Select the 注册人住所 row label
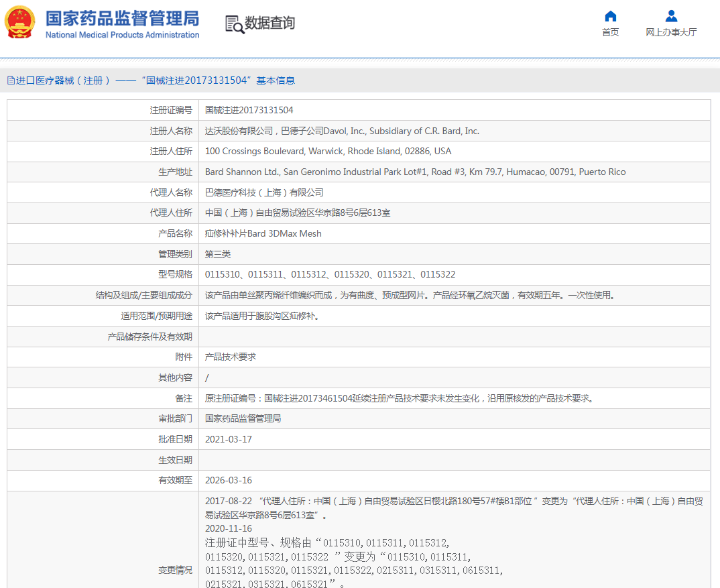Viewport: 720px width, 588px height. [171, 151]
